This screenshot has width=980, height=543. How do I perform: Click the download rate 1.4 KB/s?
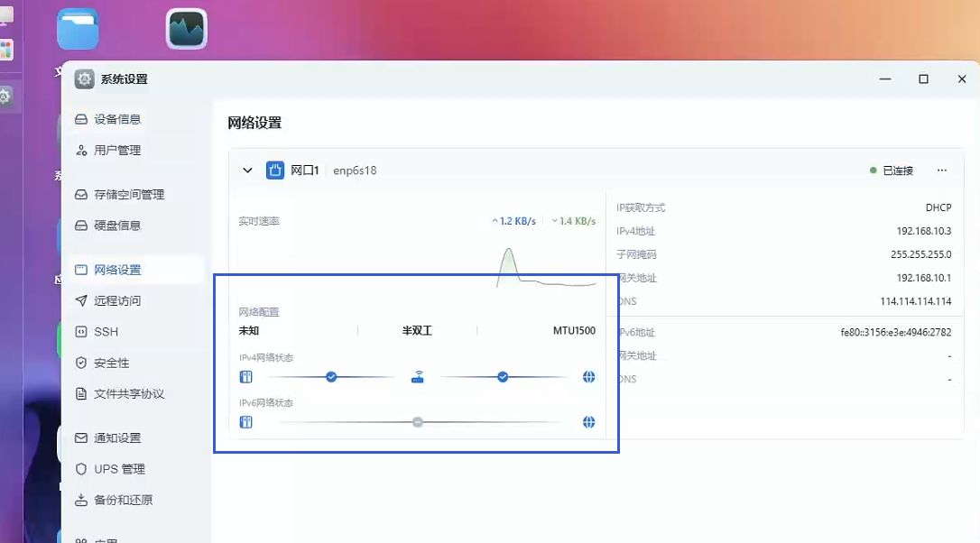574,221
